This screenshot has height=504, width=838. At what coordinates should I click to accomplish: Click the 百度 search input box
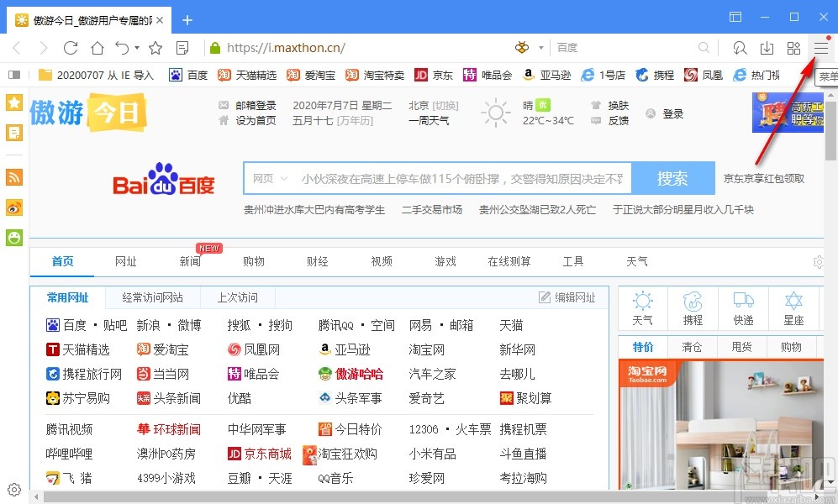point(623,48)
